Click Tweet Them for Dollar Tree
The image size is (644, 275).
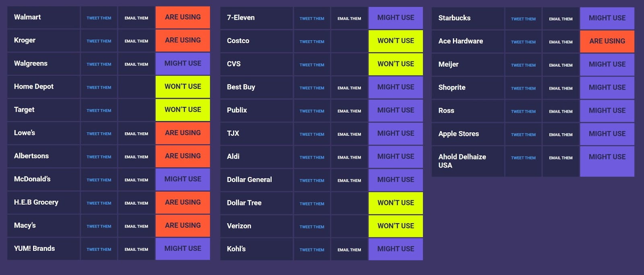pyautogui.click(x=312, y=203)
